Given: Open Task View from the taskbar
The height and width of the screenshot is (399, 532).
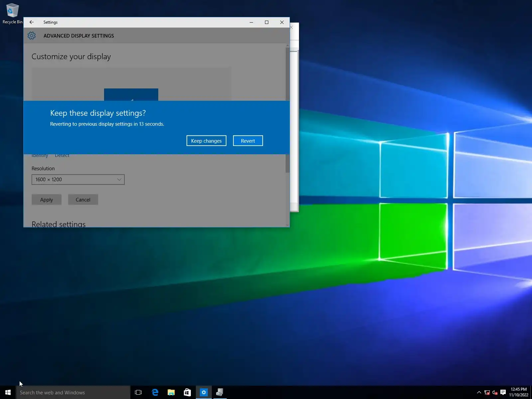Looking at the screenshot, I should pos(138,392).
